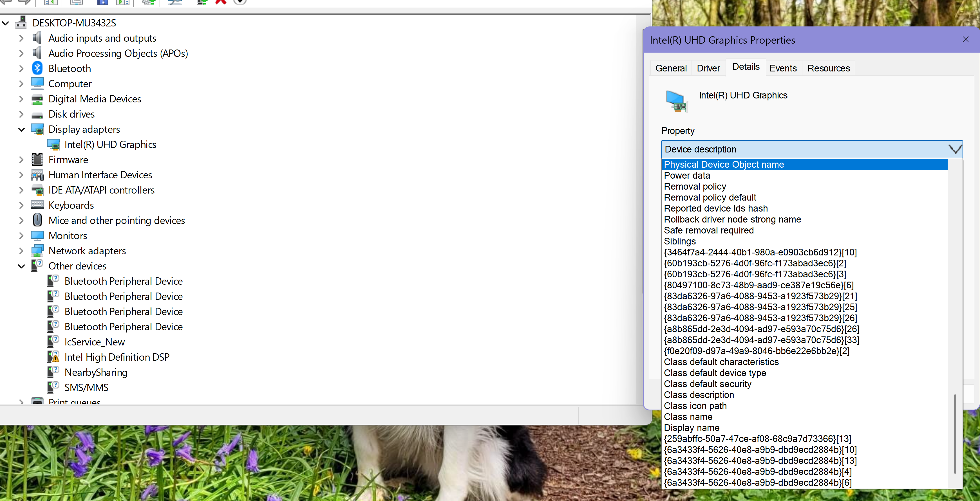Viewport: 980px width, 501px height.
Task: Click the property list scrollbar thumb
Action: pyautogui.click(x=955, y=434)
